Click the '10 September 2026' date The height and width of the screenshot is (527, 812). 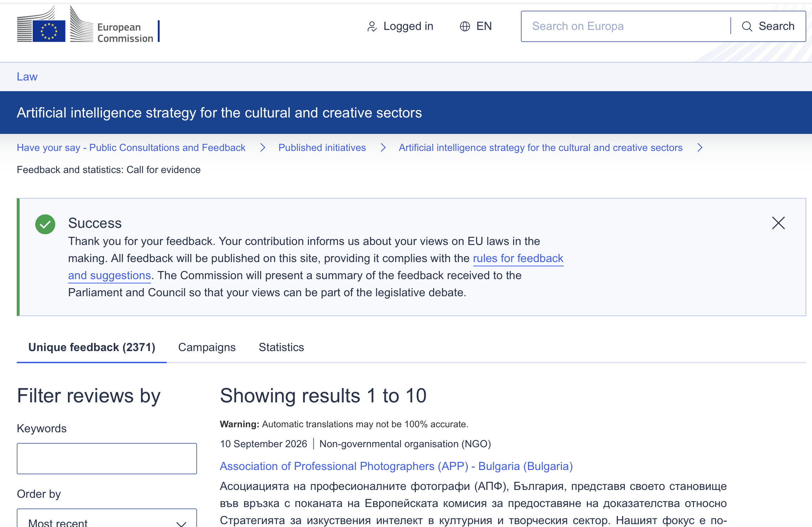coord(264,444)
